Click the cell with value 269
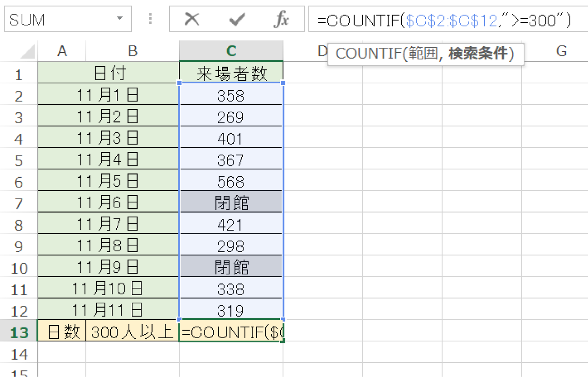 (x=231, y=116)
